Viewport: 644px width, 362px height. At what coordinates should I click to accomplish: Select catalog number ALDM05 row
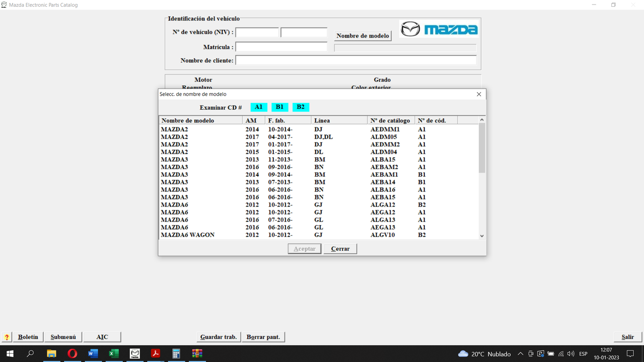click(319, 137)
